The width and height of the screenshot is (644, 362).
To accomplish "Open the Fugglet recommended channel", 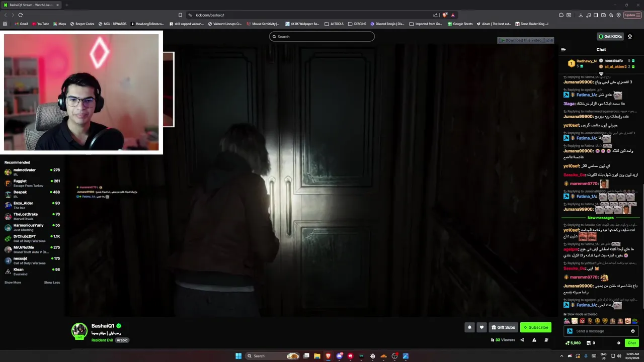I will tap(32, 183).
